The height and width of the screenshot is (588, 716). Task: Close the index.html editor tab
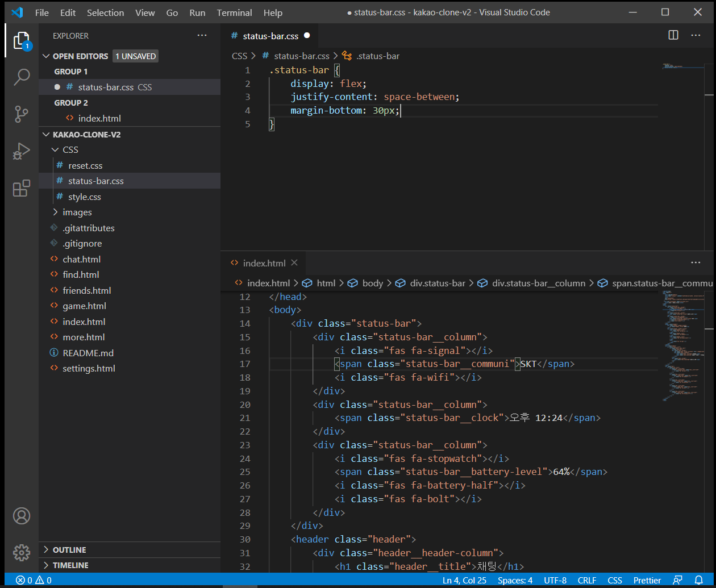click(x=294, y=262)
